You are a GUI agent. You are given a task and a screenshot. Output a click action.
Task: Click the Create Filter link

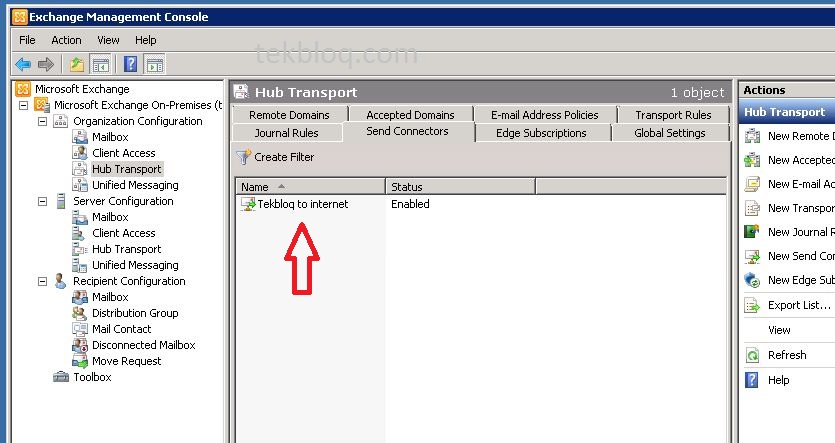pyautogui.click(x=284, y=157)
